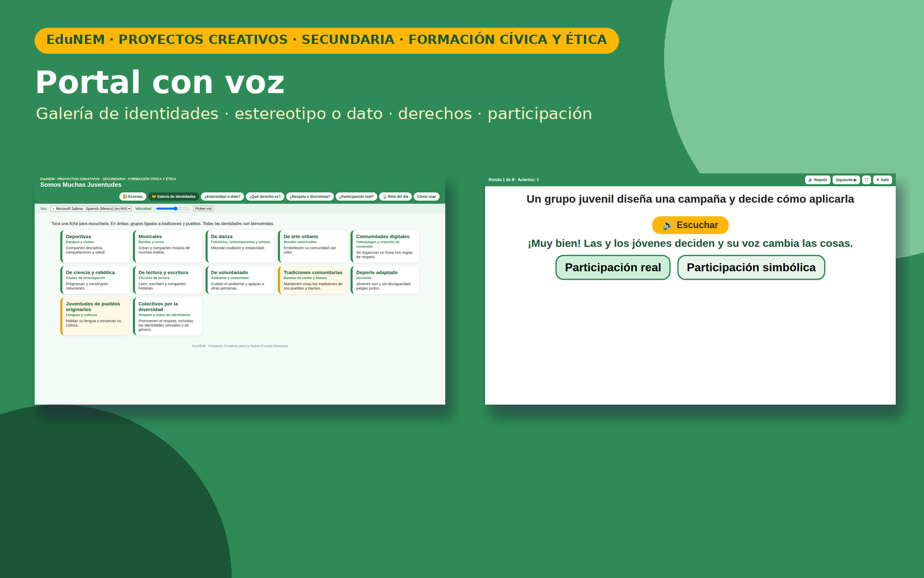This screenshot has width=924, height=578.
Task: Play Colectivos por la diversidad card
Action: point(167,316)
